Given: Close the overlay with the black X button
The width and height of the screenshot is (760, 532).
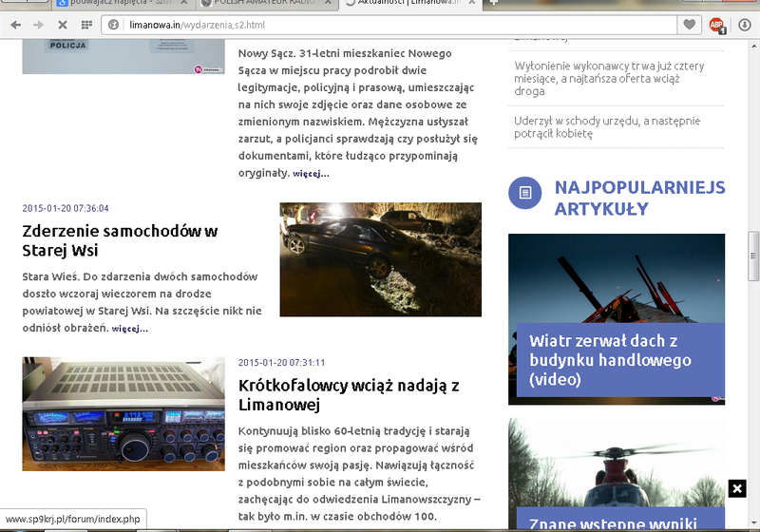Looking at the screenshot, I should tap(737, 488).
